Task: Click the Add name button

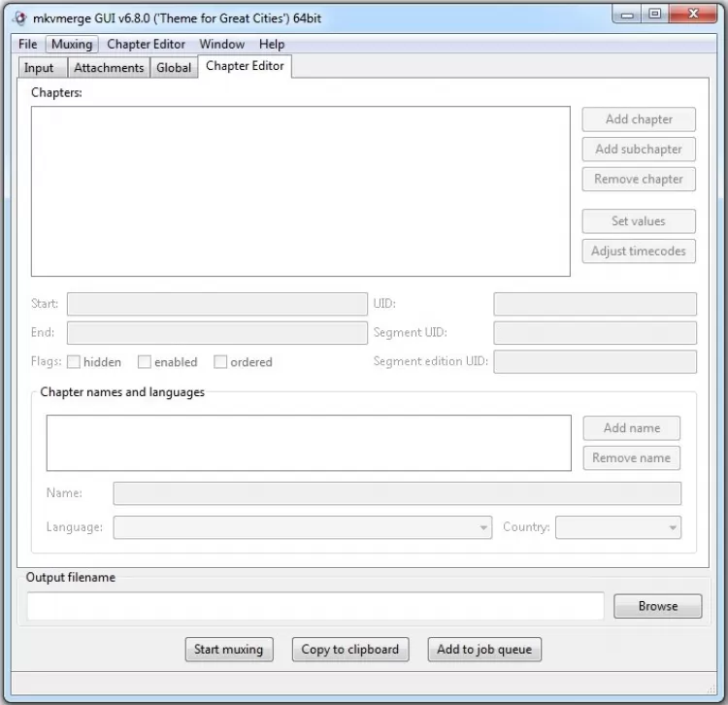Action: click(x=632, y=427)
